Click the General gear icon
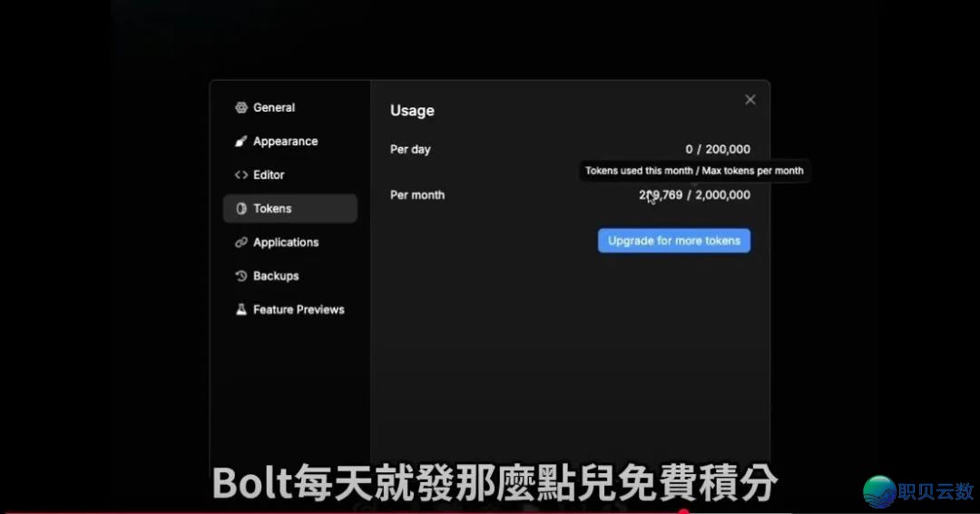This screenshot has height=514, width=980. click(x=241, y=107)
